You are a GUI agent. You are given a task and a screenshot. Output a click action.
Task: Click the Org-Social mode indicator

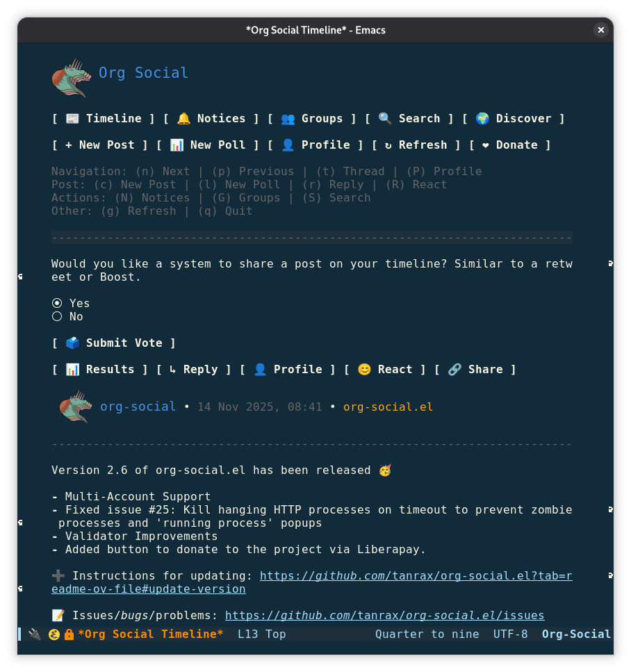(576, 634)
